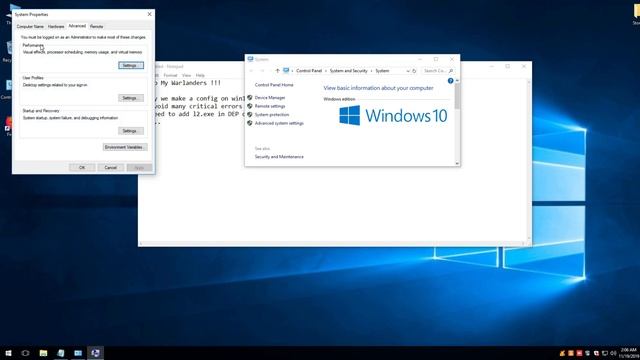Image resolution: width=640 pixels, height=360 pixels.
Task: Cancel the System Properties dialog
Action: click(x=111, y=167)
